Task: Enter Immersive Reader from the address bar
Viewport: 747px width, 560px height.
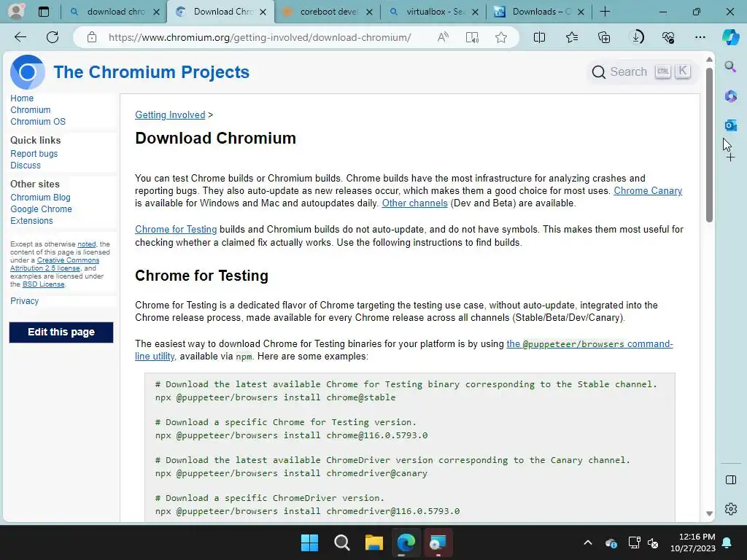Action: click(472, 37)
